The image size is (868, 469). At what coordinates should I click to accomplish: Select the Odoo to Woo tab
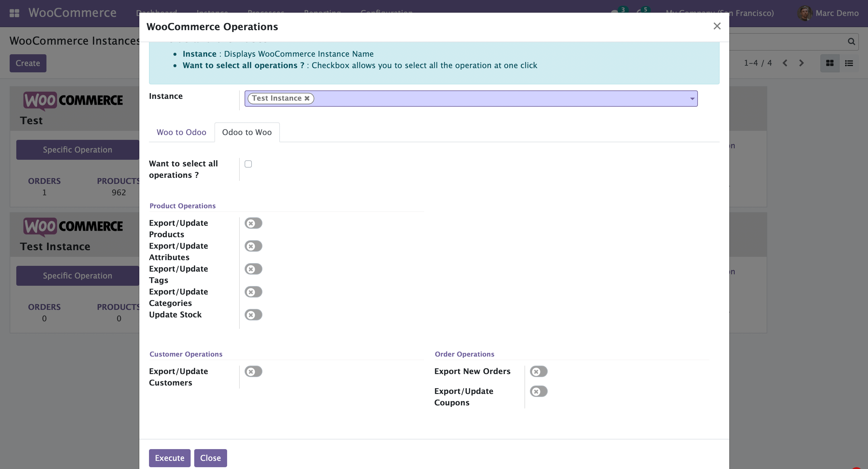coord(247,132)
